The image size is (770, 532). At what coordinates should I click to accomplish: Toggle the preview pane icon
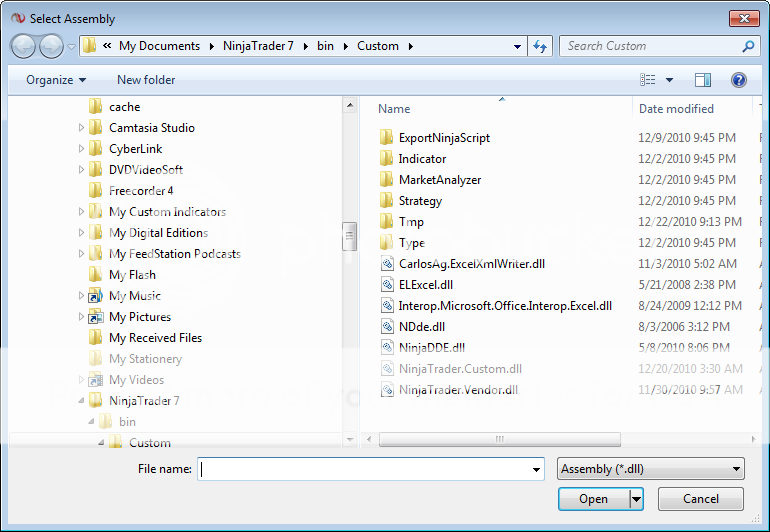coord(703,80)
